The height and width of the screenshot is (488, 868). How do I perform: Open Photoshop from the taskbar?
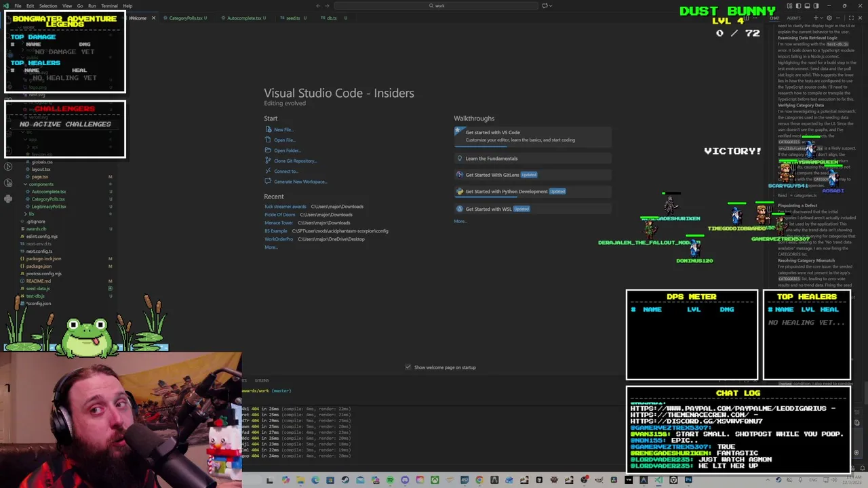click(x=688, y=480)
